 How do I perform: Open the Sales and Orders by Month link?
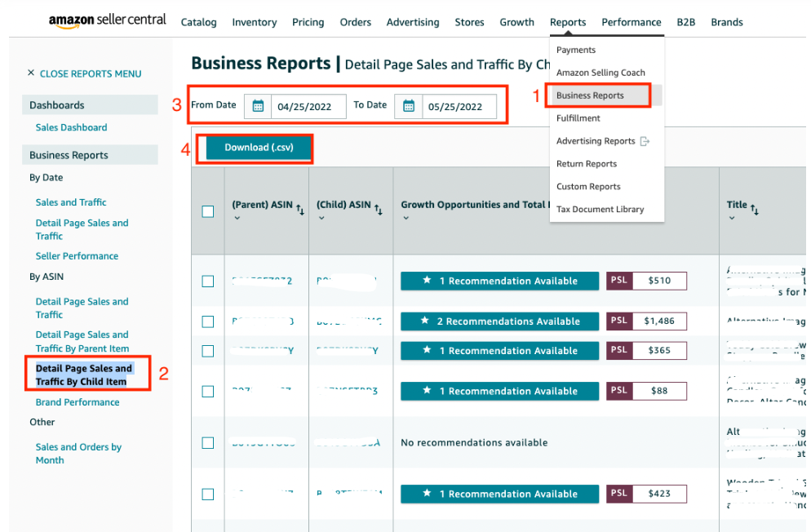click(78, 454)
